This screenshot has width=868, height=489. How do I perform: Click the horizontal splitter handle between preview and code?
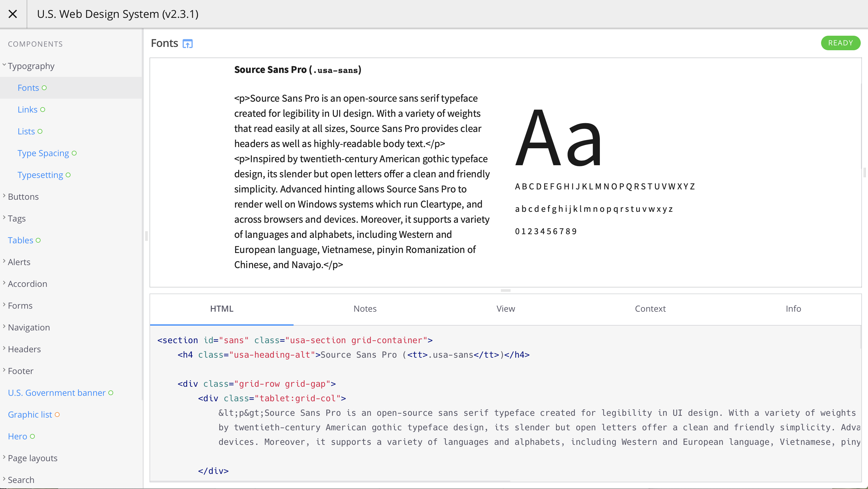coord(505,290)
